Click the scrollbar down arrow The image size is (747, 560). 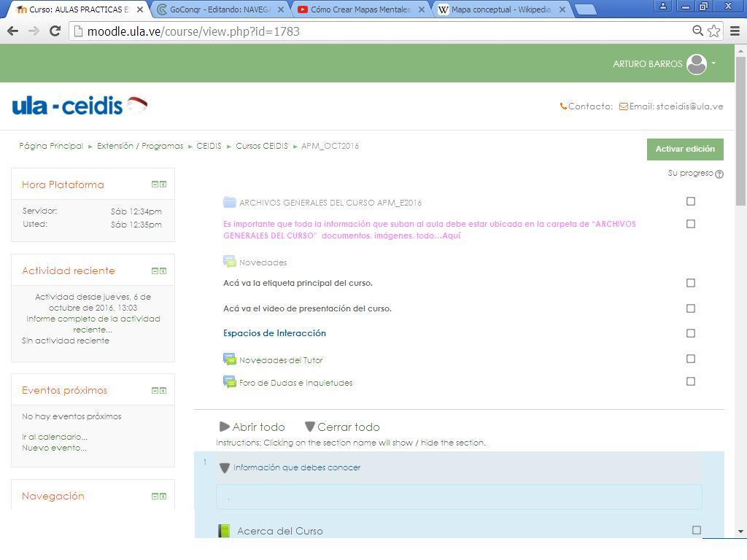point(740,532)
